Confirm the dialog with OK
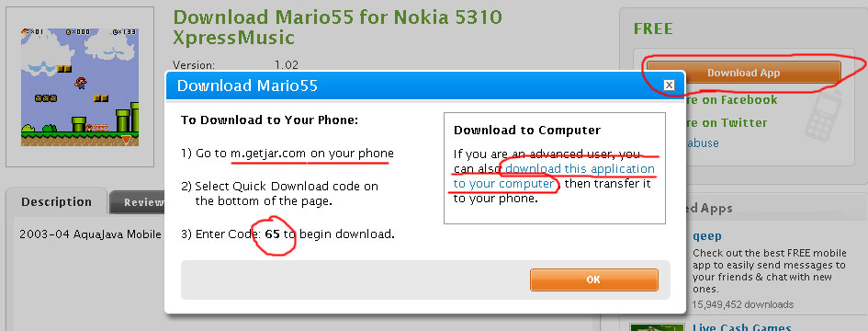The image size is (868, 331). [593, 280]
